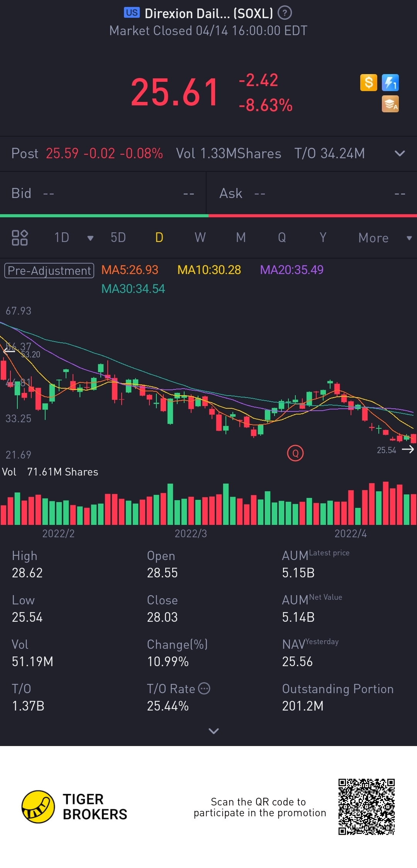Tap the US market flag badge
Screen dimensions: 417x868
pyautogui.click(x=132, y=13)
